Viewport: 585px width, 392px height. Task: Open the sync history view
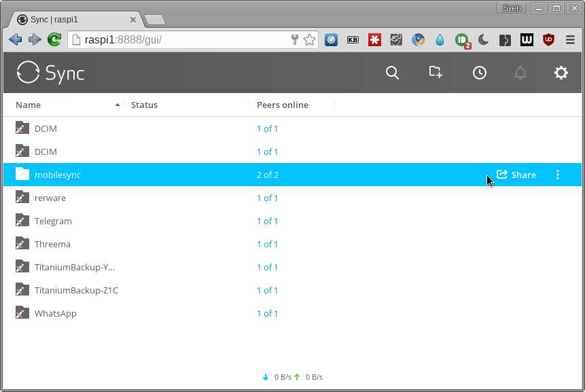480,73
